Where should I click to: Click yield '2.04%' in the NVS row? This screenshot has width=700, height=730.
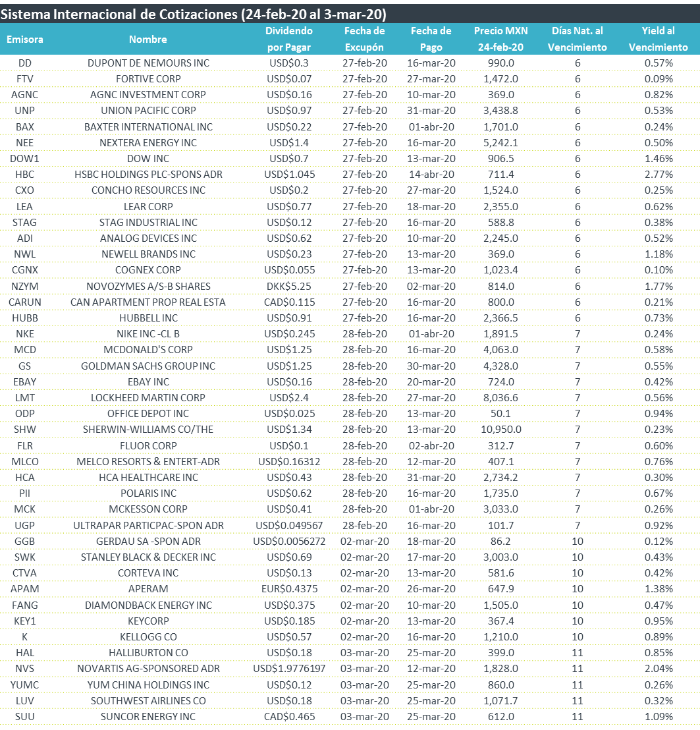pyautogui.click(x=659, y=669)
